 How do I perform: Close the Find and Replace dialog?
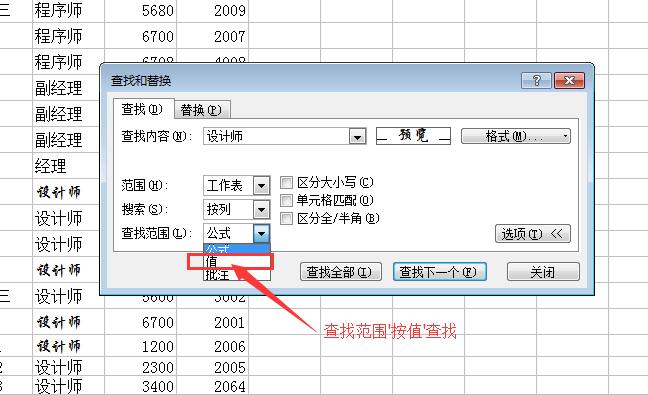click(569, 80)
